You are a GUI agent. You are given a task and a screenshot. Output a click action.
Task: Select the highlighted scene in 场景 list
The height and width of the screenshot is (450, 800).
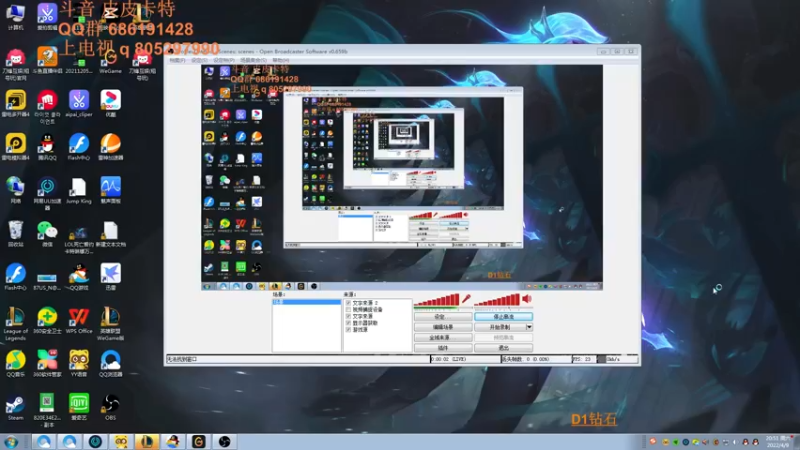(306, 302)
